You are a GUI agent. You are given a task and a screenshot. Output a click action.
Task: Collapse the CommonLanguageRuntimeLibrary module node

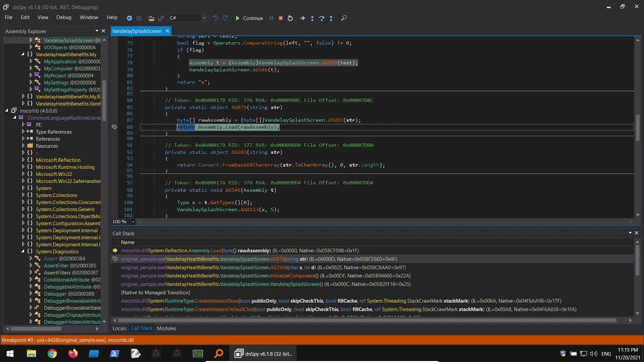15,118
